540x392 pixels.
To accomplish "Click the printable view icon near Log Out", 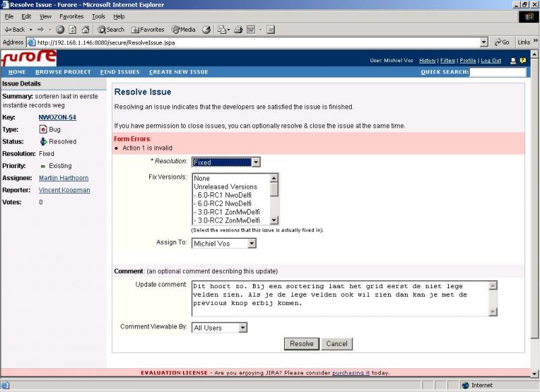I will point(513,61).
